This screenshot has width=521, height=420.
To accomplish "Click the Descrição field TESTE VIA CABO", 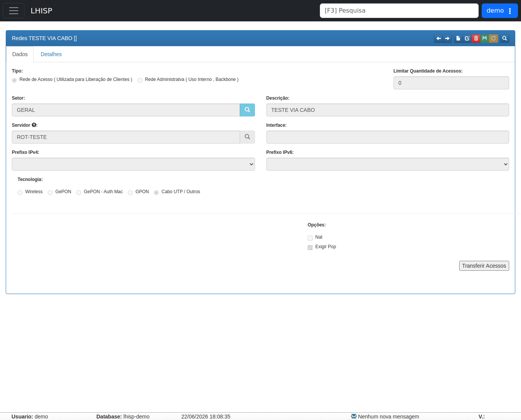I will click(387, 110).
